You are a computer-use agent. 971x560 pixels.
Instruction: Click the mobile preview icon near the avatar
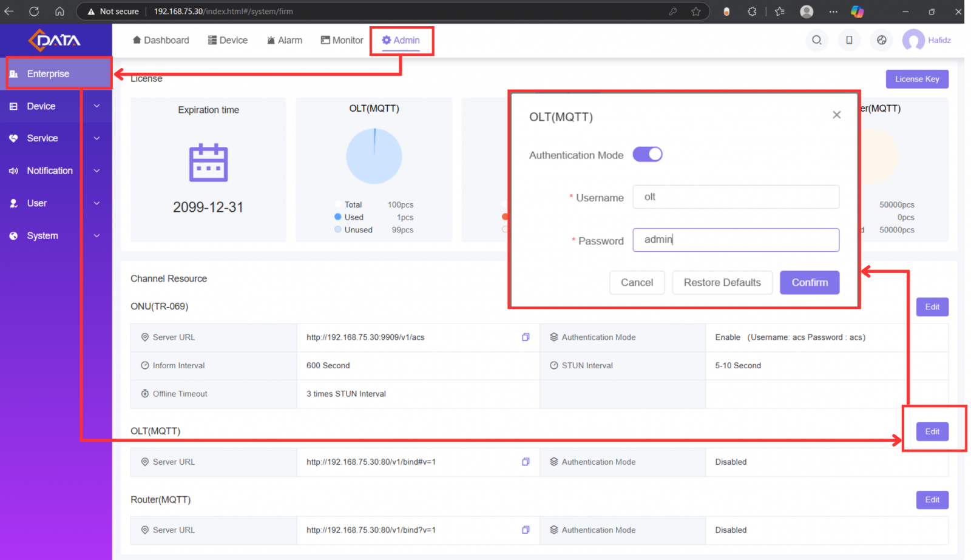tap(849, 40)
